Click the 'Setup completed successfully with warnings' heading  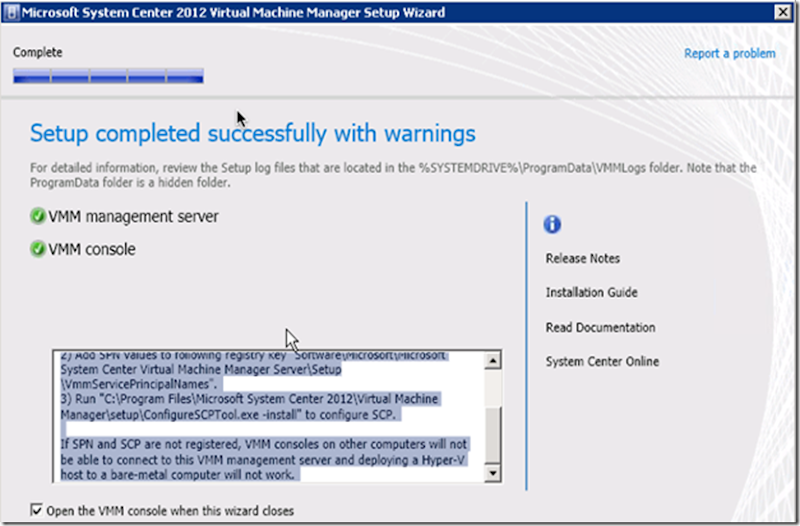[253, 134]
